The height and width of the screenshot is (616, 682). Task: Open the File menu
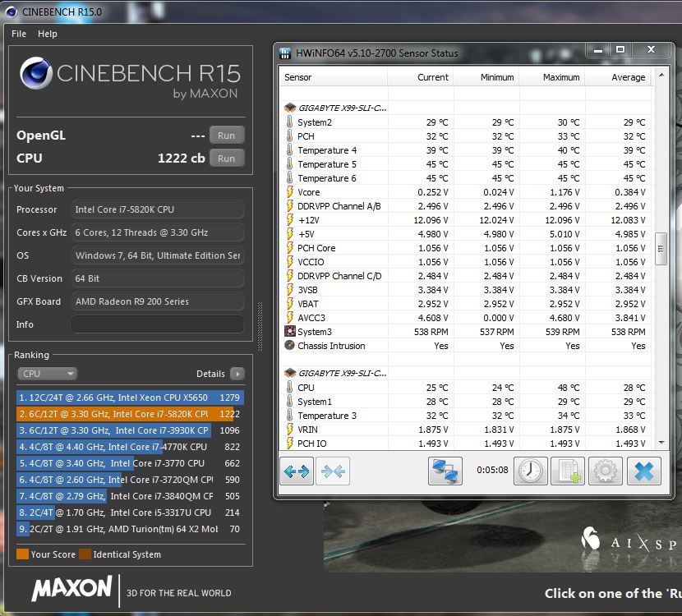(19, 34)
